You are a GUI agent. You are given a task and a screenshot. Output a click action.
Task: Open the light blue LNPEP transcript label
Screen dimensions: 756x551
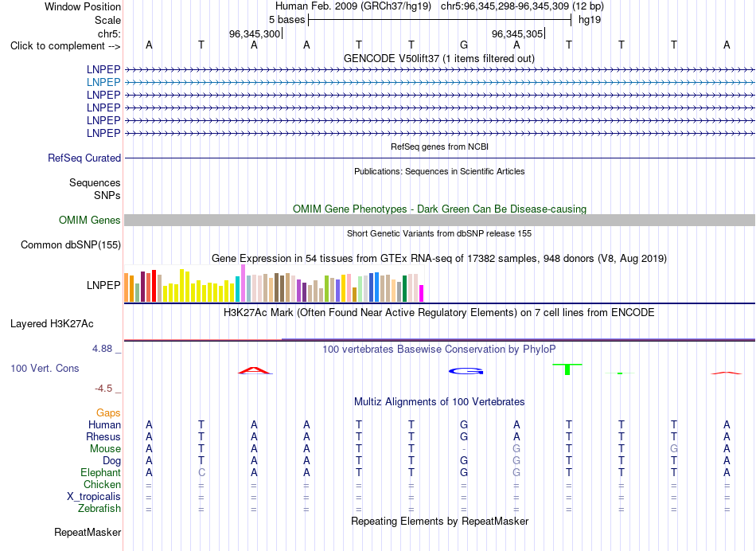(103, 83)
